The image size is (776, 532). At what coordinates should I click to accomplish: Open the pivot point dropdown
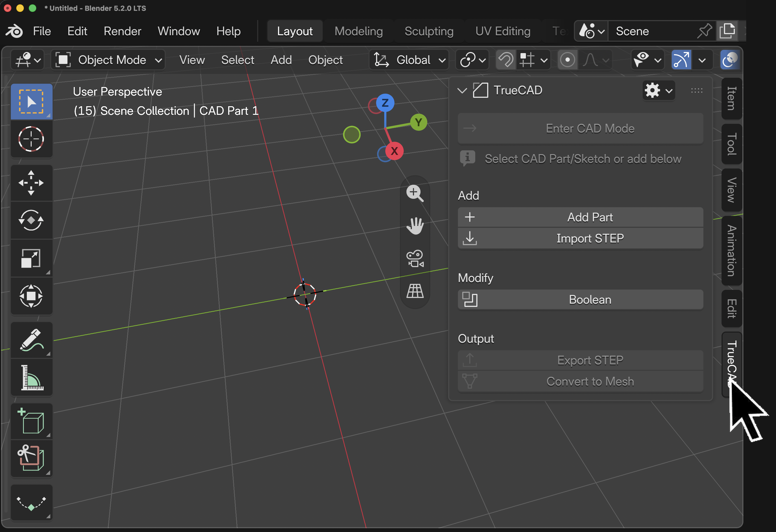tap(472, 60)
